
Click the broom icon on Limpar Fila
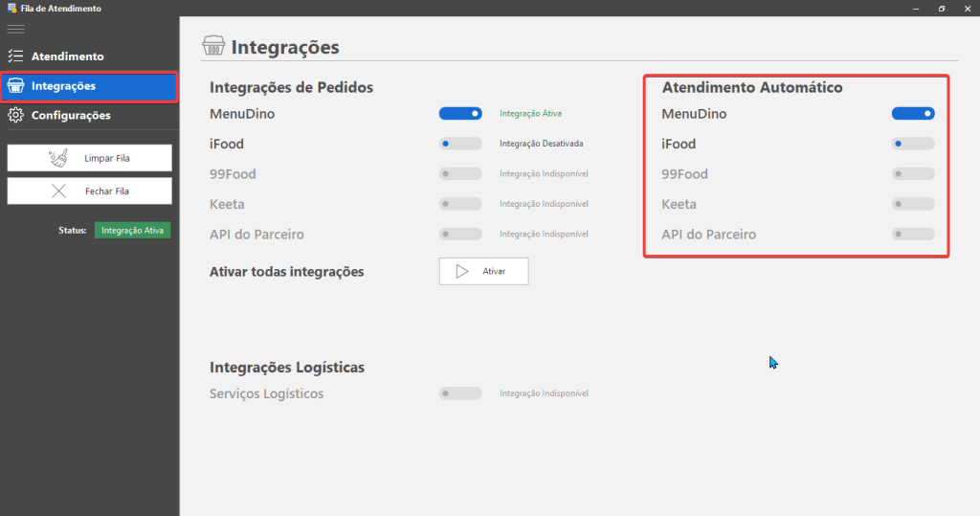pos(58,158)
